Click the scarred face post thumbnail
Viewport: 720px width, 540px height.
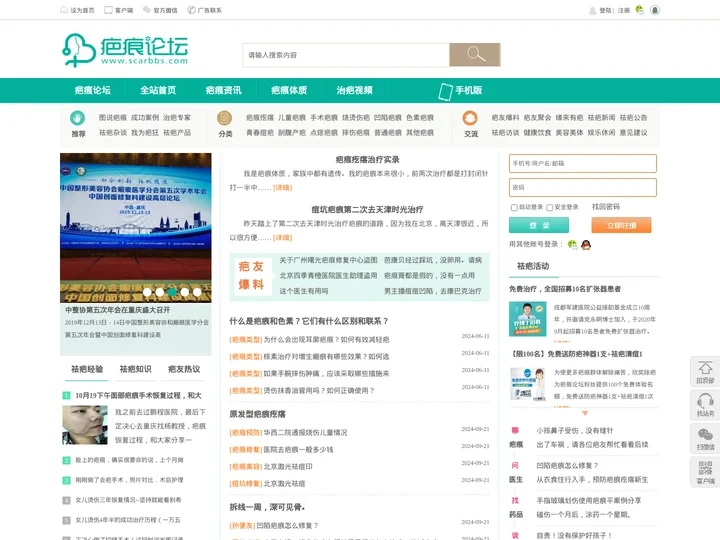[85, 425]
